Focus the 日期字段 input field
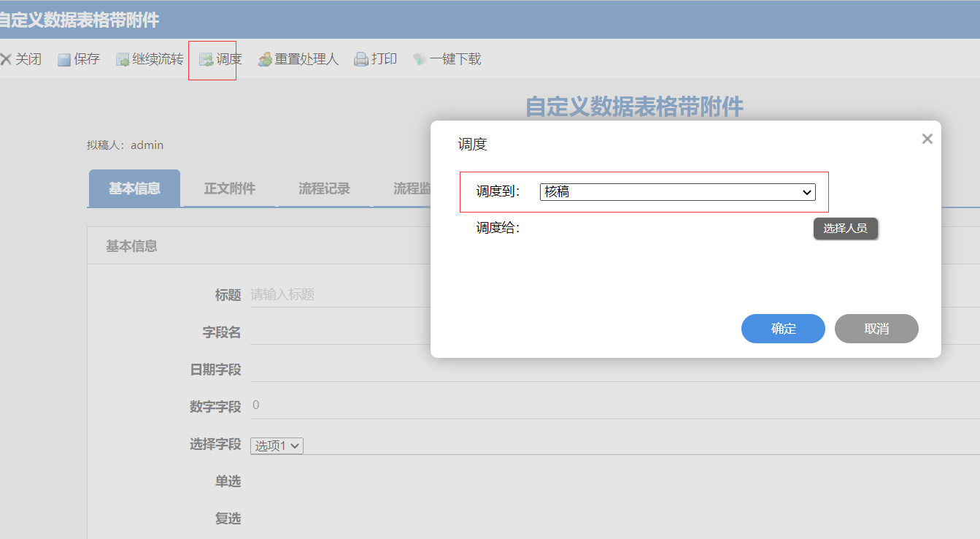 pyautogui.click(x=615, y=370)
